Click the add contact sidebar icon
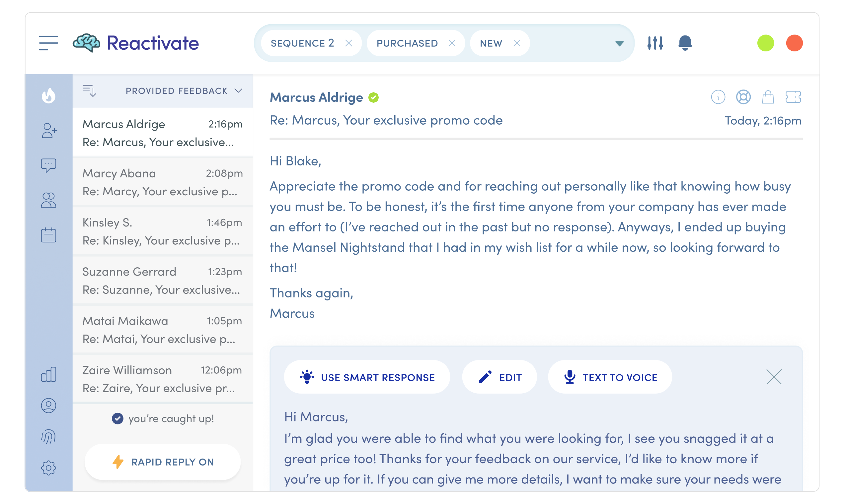843x504 pixels. [x=49, y=130]
